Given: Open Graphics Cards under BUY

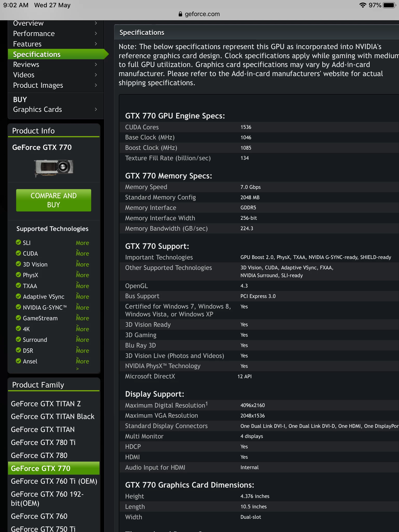Looking at the screenshot, I should (37, 110).
